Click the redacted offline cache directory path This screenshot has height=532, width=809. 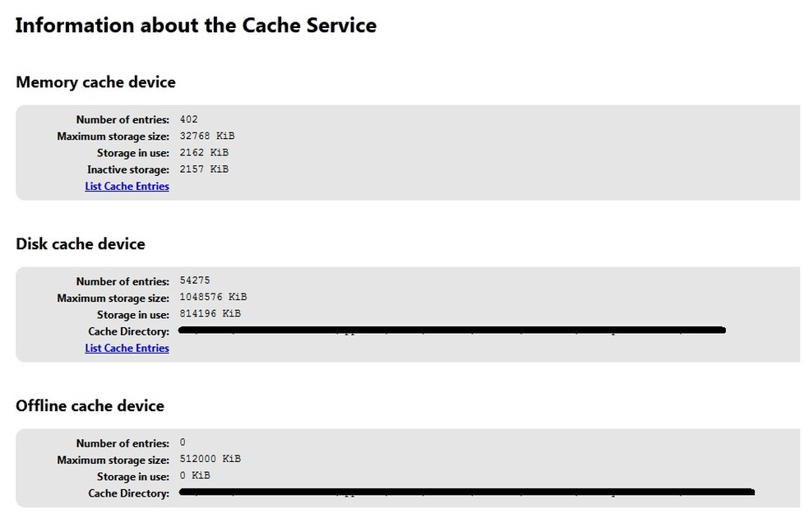[465, 493]
